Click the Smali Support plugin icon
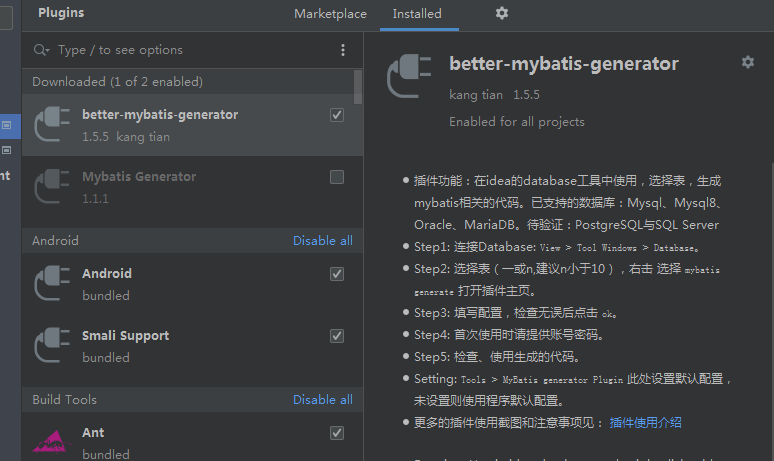The width and height of the screenshot is (774, 461). [52, 346]
